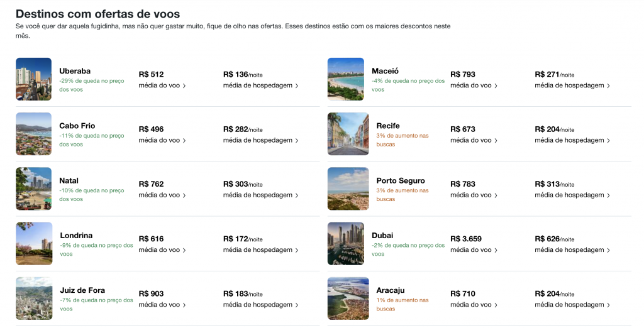Open the Uberaba city thumbnail
This screenshot has height=328, width=644.
pyautogui.click(x=34, y=79)
